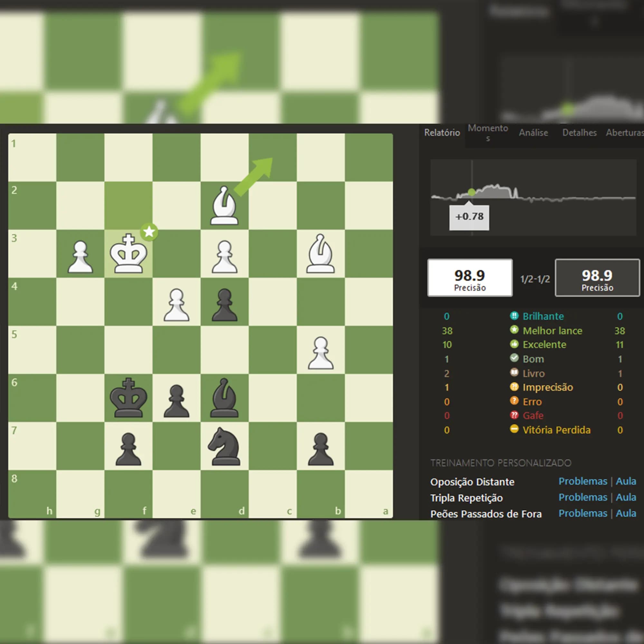Click the Imprecisão icon
Screen dimensions: 644x644
point(514,387)
